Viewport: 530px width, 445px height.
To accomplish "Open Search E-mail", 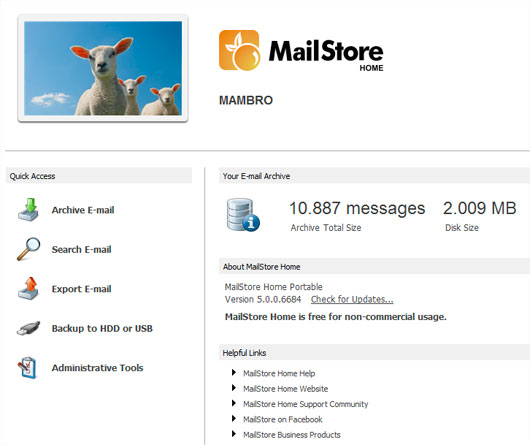I will (x=81, y=249).
